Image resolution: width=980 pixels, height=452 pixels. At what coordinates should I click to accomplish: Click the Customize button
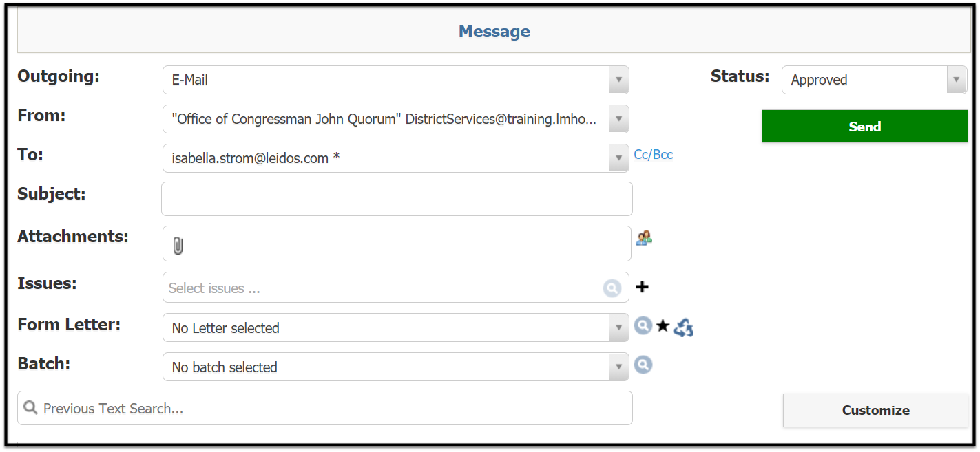point(875,410)
